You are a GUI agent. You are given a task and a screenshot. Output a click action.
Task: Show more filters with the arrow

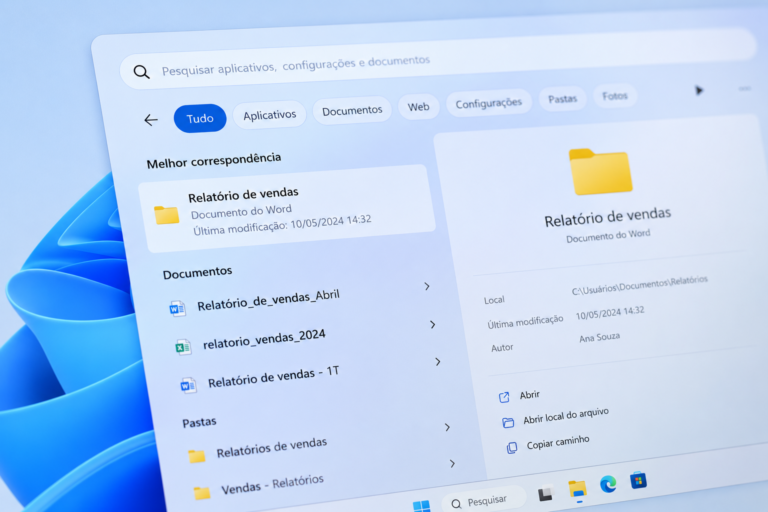point(698,90)
